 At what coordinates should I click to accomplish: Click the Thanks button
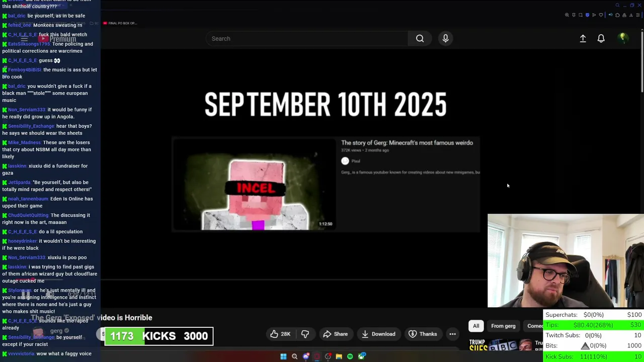pos(423,334)
